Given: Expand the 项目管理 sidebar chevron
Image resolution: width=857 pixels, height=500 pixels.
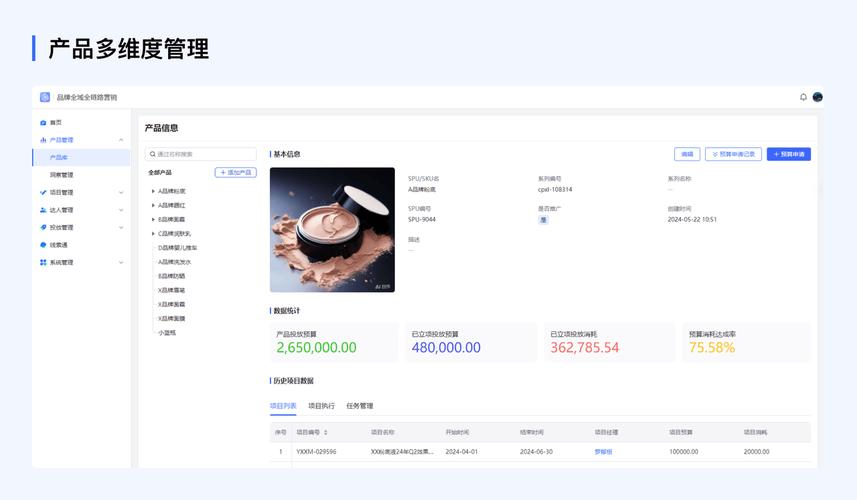Looking at the screenshot, I should [121, 192].
